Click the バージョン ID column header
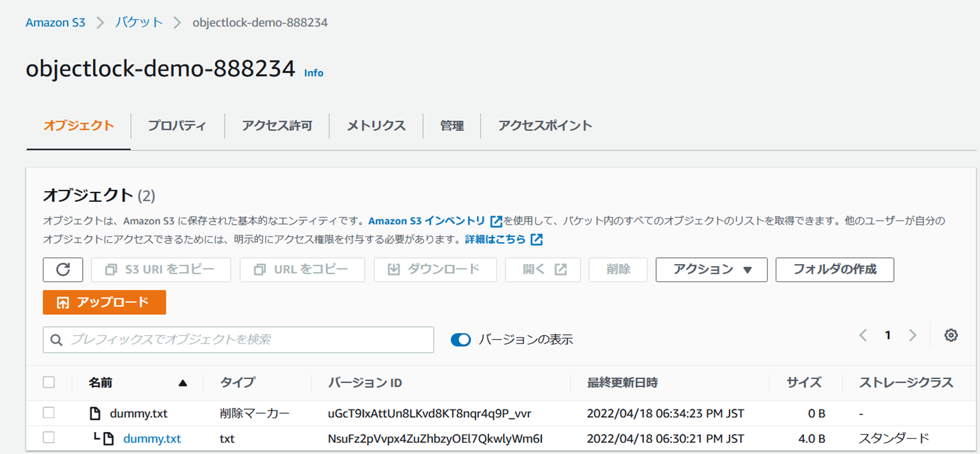Image resolution: width=980 pixels, height=454 pixels. [x=365, y=382]
